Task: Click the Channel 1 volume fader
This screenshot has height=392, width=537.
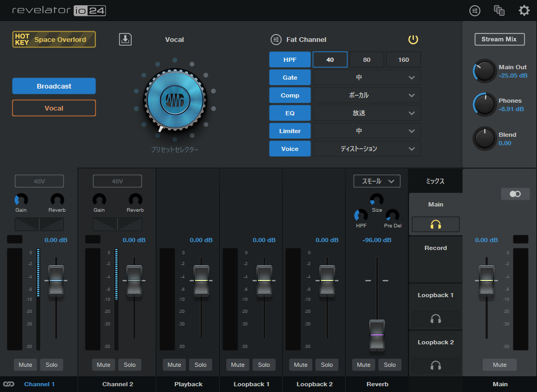Action: pos(56,280)
